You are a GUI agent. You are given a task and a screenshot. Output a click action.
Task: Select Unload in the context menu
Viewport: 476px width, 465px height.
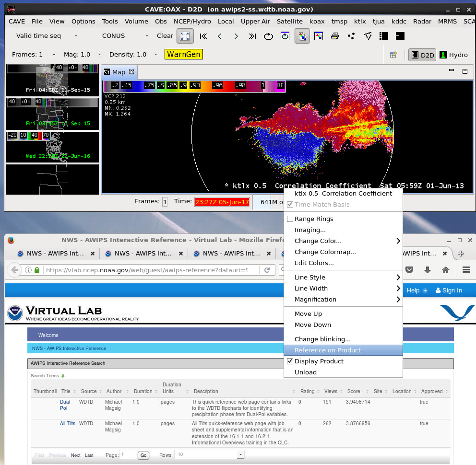(x=343, y=372)
